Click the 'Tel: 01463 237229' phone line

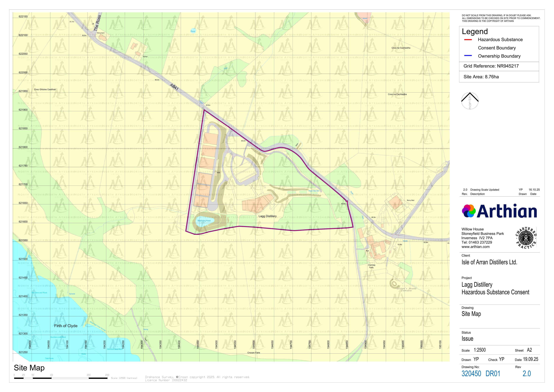[x=476, y=242]
